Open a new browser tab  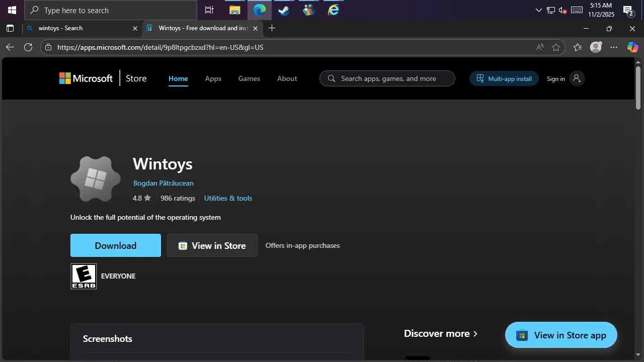pos(272,28)
